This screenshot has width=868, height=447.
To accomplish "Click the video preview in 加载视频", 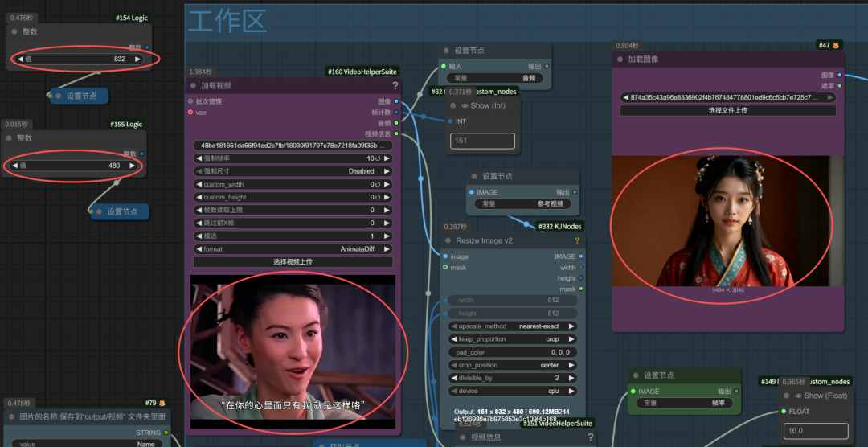I will pyautogui.click(x=293, y=351).
